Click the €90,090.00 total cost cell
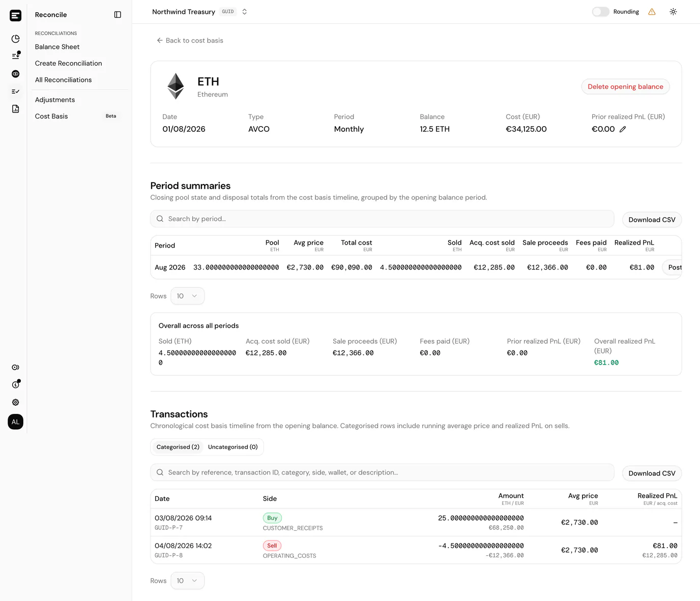 pos(352,267)
